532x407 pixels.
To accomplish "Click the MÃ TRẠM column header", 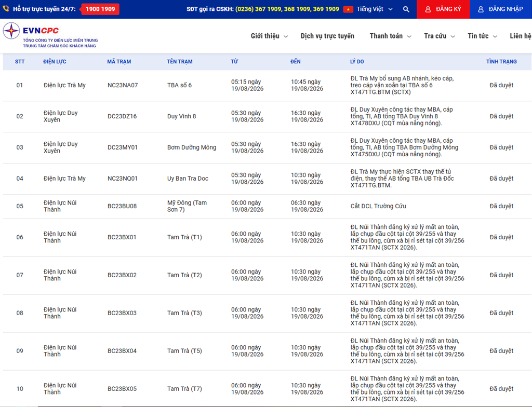I will (x=119, y=61).
